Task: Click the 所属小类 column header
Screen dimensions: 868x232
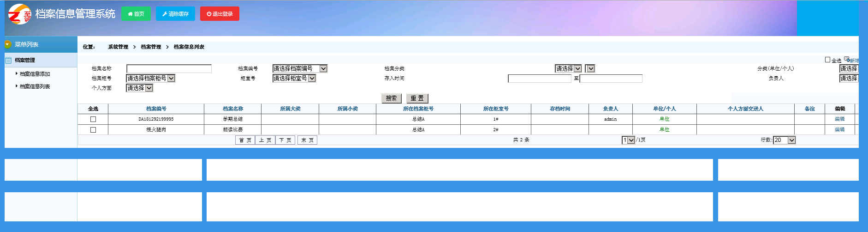Action: pos(347,109)
